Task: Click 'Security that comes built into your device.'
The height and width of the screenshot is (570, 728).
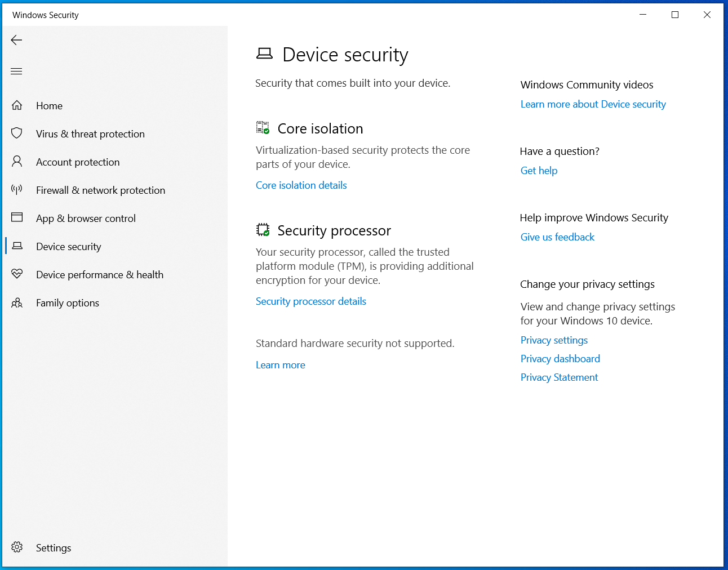Action: click(x=353, y=83)
